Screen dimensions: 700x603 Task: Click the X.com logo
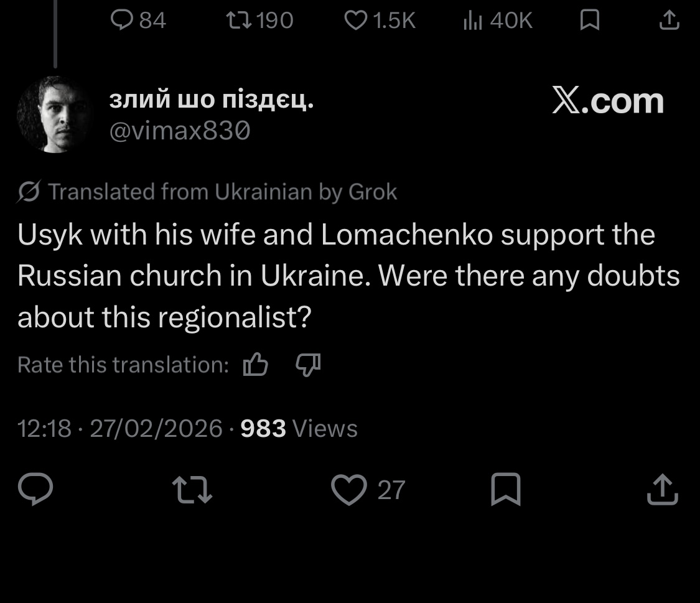[x=608, y=101]
